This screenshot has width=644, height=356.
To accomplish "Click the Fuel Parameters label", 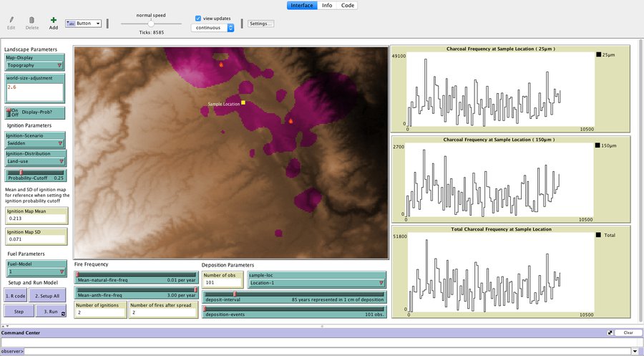I will (26, 254).
